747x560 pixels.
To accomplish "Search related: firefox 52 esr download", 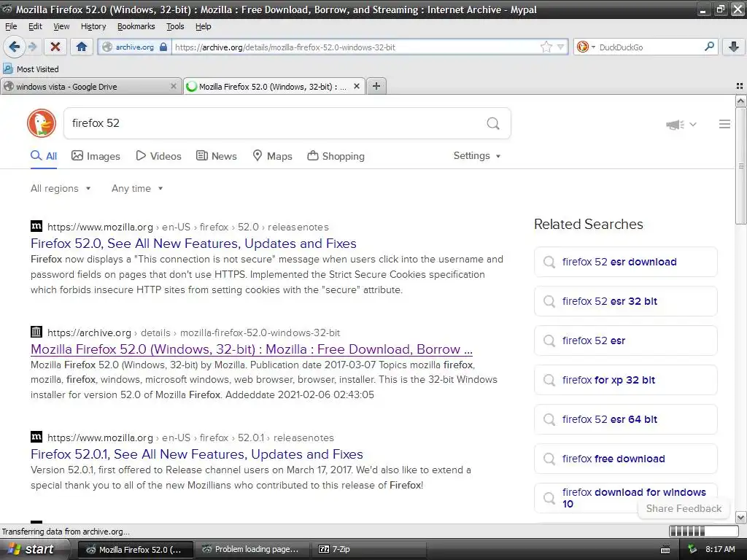I will tap(625, 262).
